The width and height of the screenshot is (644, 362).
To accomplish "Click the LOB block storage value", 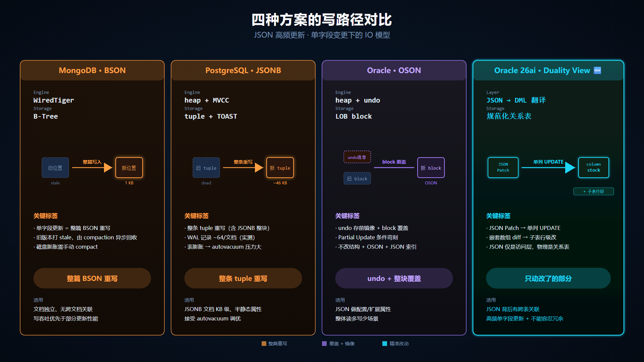I will pyautogui.click(x=354, y=116).
